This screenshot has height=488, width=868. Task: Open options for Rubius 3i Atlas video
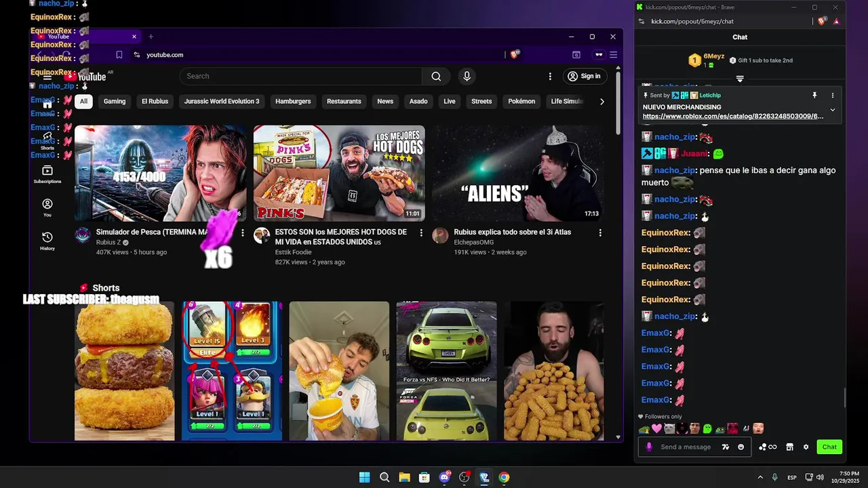(x=599, y=232)
